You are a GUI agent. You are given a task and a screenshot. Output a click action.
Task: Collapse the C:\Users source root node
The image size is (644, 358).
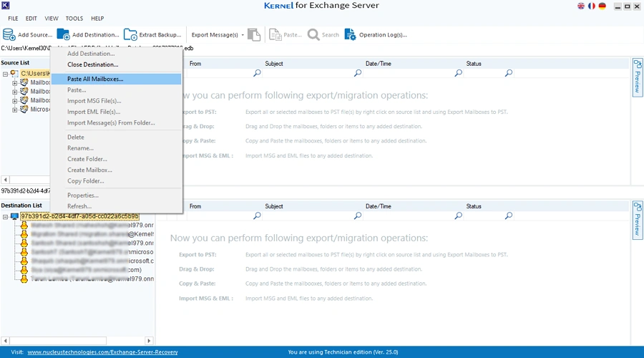[5, 74]
